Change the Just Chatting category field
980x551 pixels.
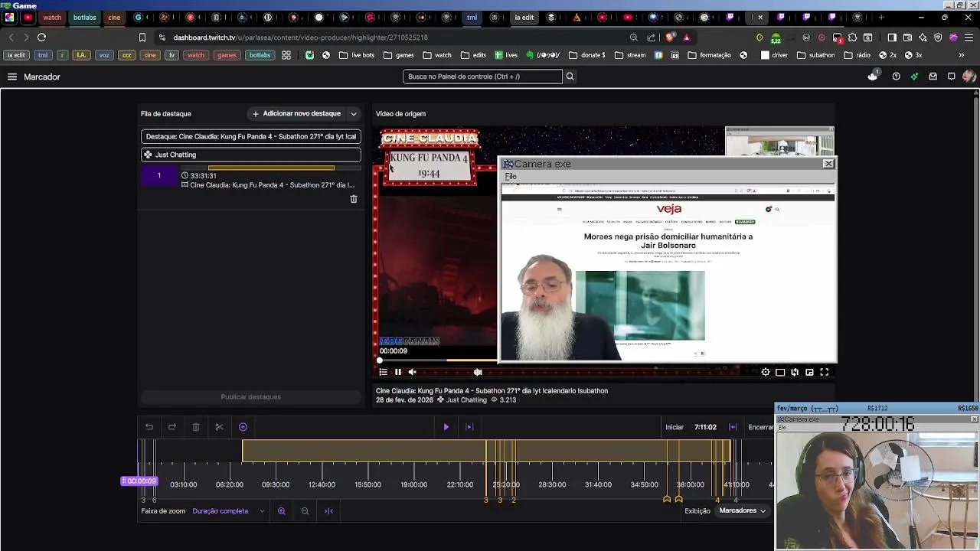click(x=251, y=155)
